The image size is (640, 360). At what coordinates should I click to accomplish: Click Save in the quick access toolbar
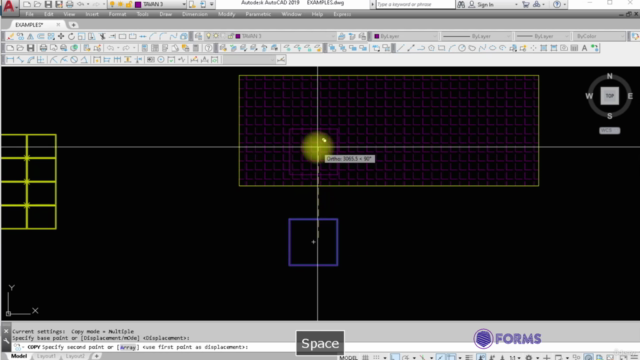(48, 4)
